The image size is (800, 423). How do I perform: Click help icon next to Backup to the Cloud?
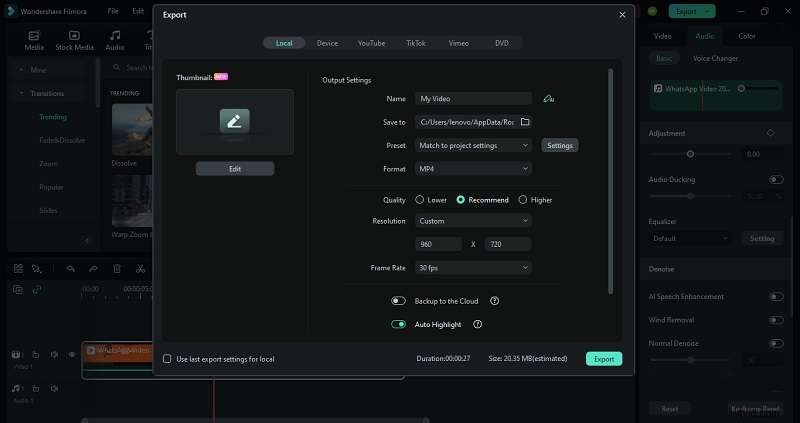click(495, 300)
